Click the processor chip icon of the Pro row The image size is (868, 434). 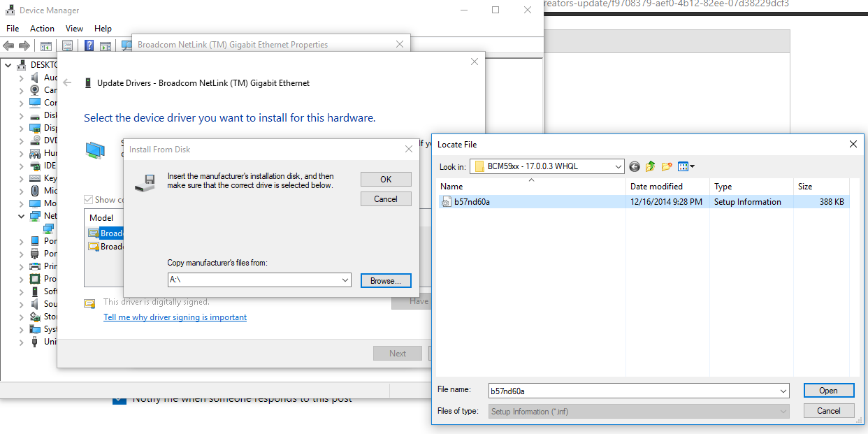point(35,279)
